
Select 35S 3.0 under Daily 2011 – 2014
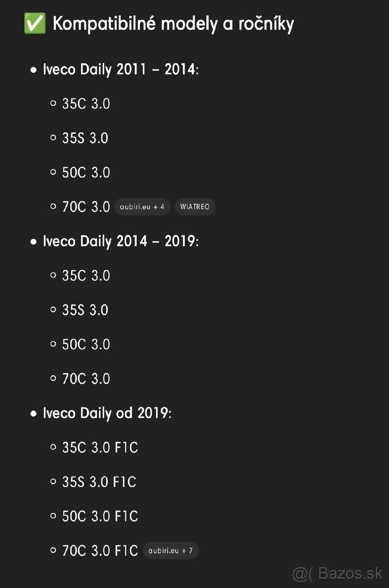[85, 138]
